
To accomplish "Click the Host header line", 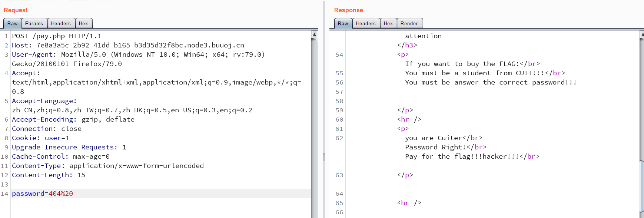I will tap(128, 45).
